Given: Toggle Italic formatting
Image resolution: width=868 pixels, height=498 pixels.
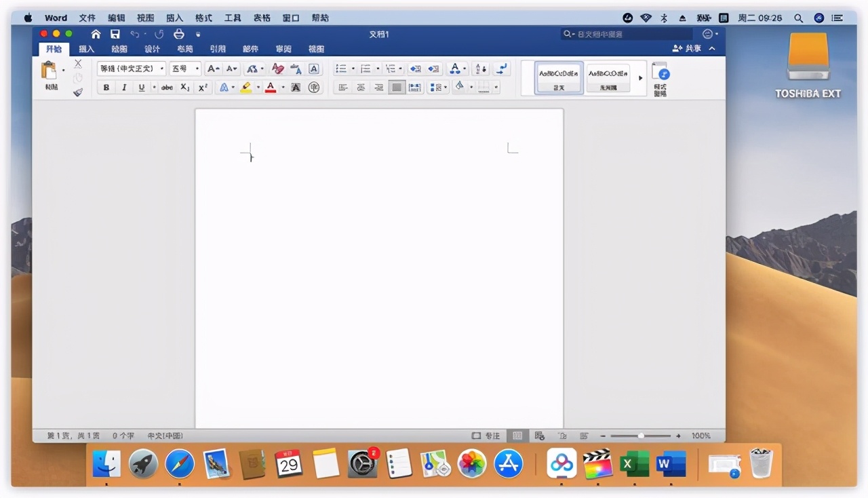Looking at the screenshot, I should (123, 88).
